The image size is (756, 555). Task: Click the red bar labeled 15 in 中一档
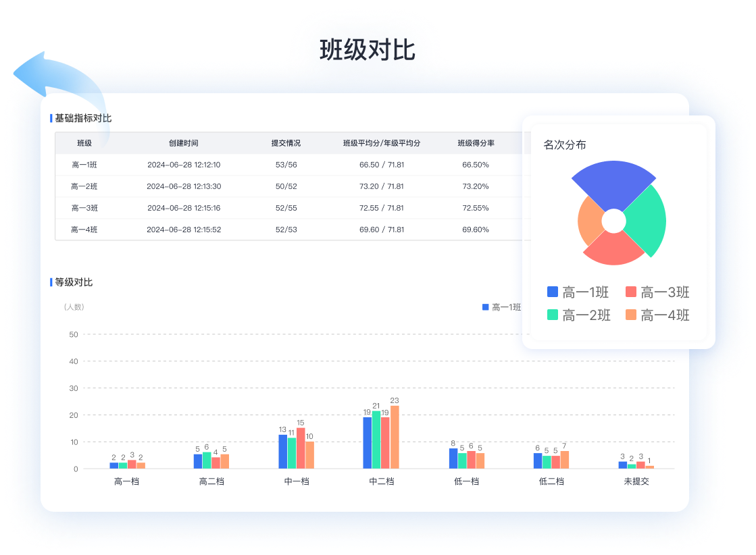click(x=301, y=448)
